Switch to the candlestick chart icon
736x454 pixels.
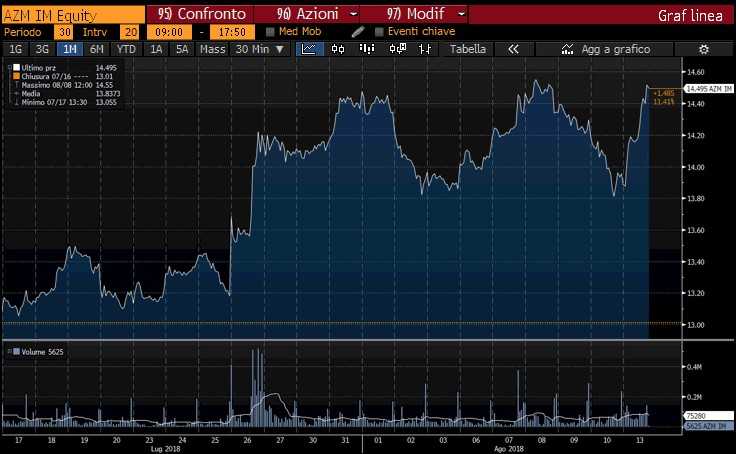tap(338, 49)
